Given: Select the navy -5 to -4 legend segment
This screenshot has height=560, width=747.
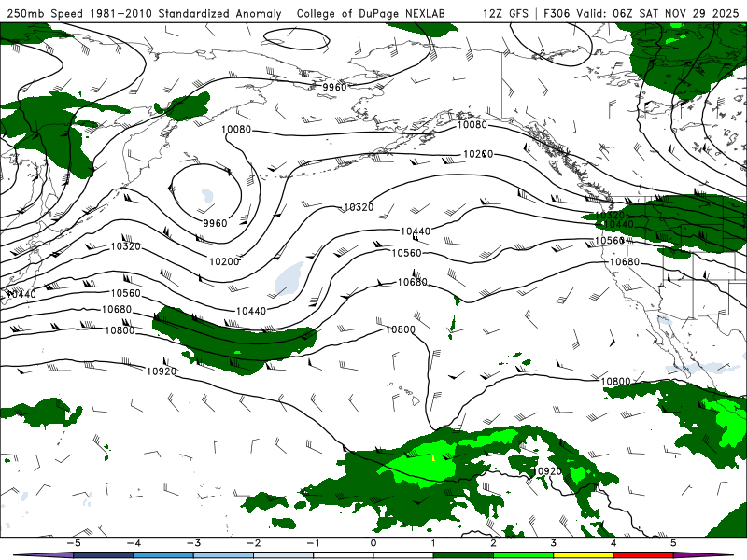Looking at the screenshot, I should 104,555.
